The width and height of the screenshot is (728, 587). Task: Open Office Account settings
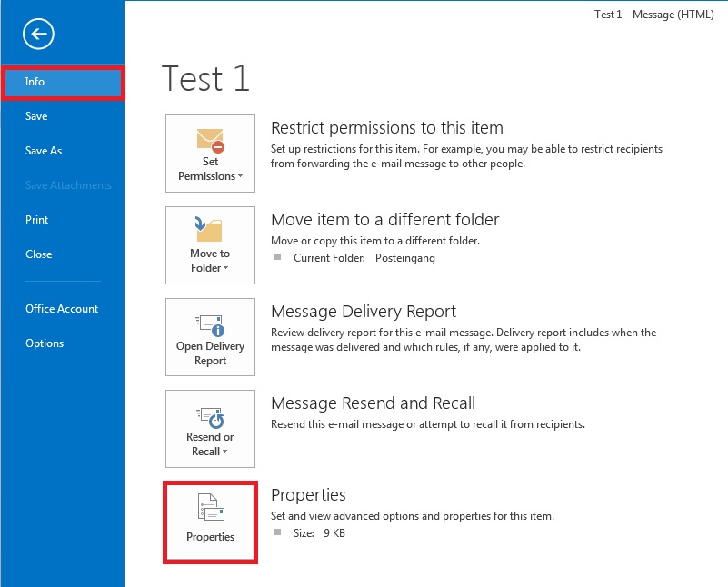pos(61,309)
